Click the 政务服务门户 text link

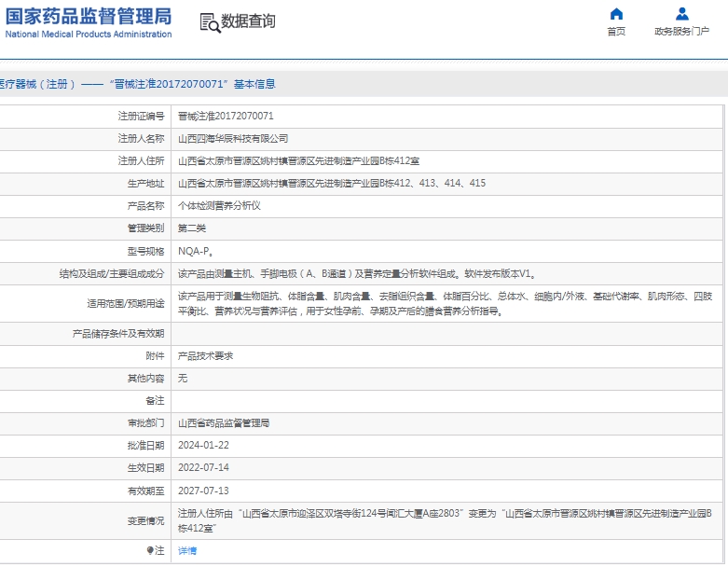click(682, 31)
